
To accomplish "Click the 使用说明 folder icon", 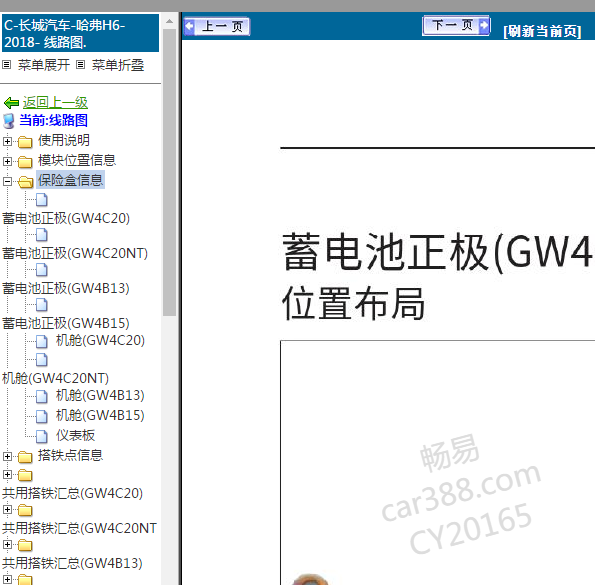I will [x=25, y=142].
